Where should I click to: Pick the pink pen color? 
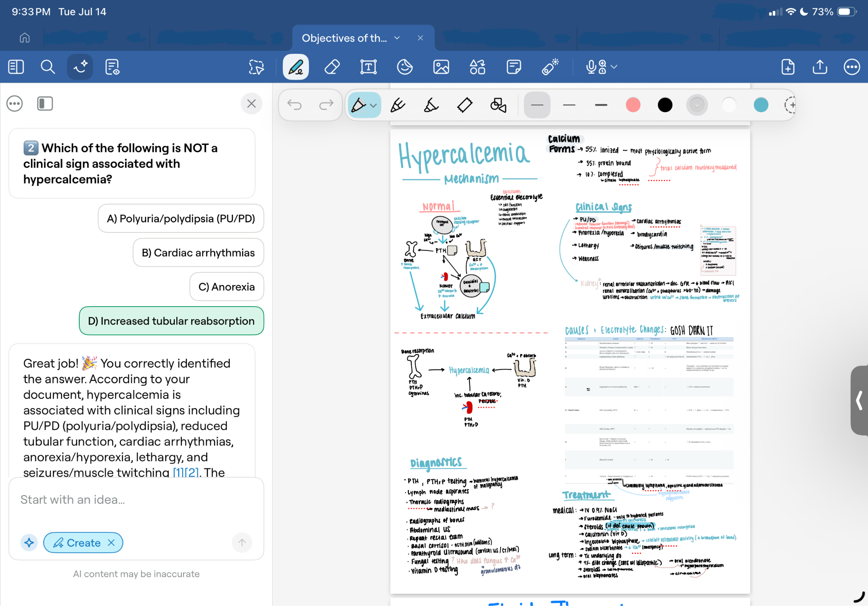pos(633,105)
